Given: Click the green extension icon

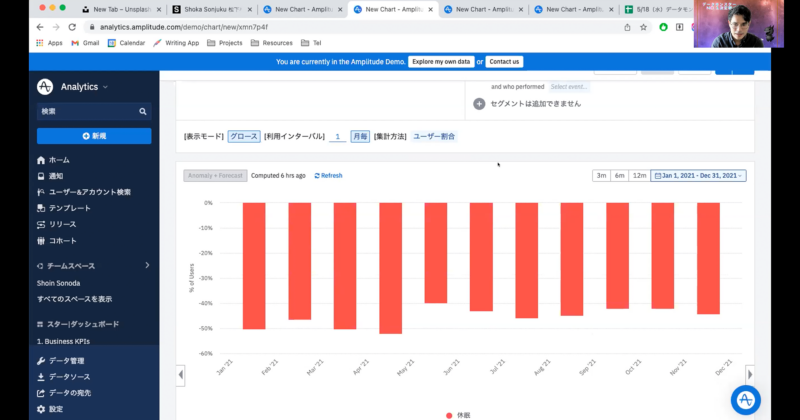Looking at the screenshot, I should (x=663, y=27).
